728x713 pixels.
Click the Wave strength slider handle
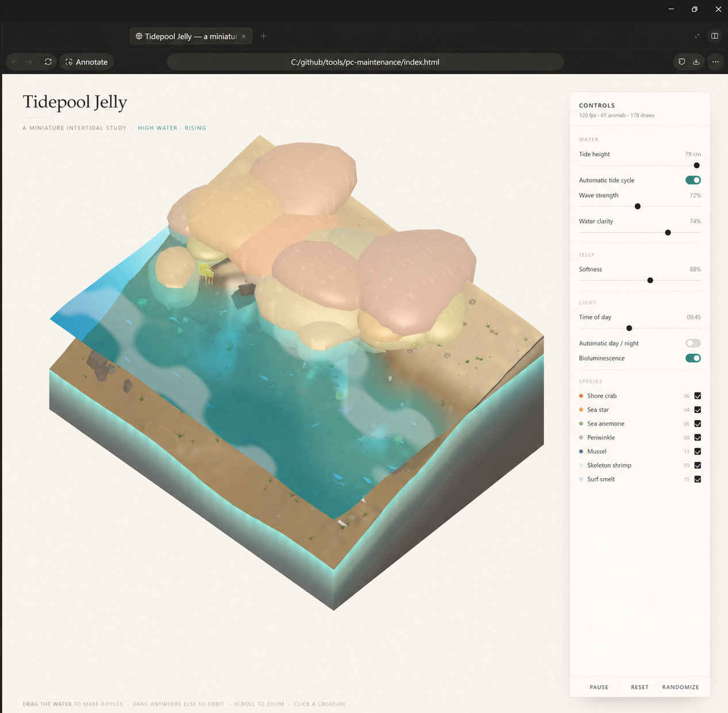click(x=637, y=206)
